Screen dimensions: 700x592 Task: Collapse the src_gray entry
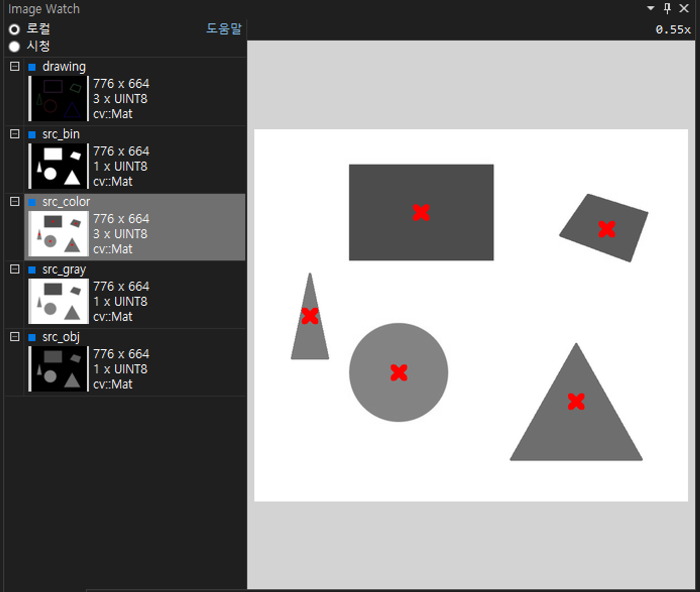[15, 269]
